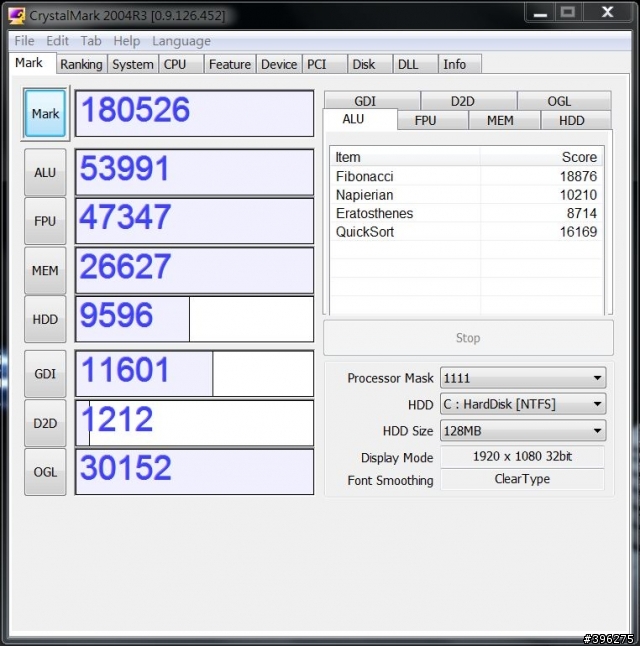Switch to the Info tab
The width and height of the screenshot is (640, 647).
[x=460, y=64]
